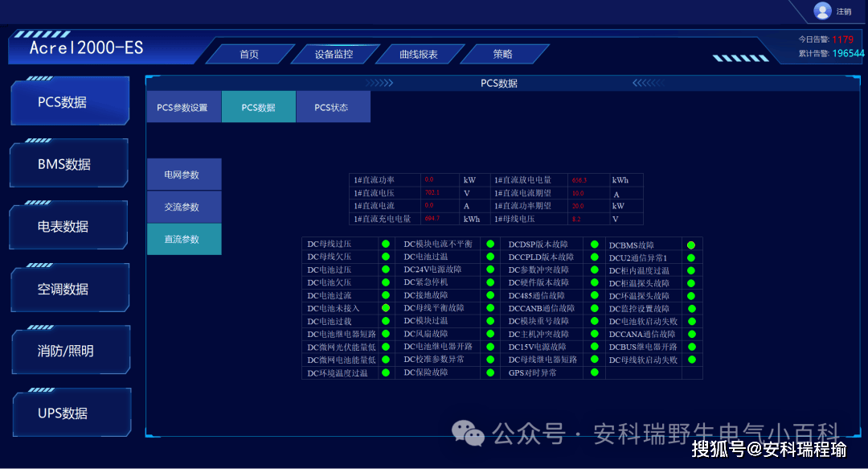Click the status light next to DC电池欠压
This screenshot has height=469, width=868.
pyautogui.click(x=386, y=282)
